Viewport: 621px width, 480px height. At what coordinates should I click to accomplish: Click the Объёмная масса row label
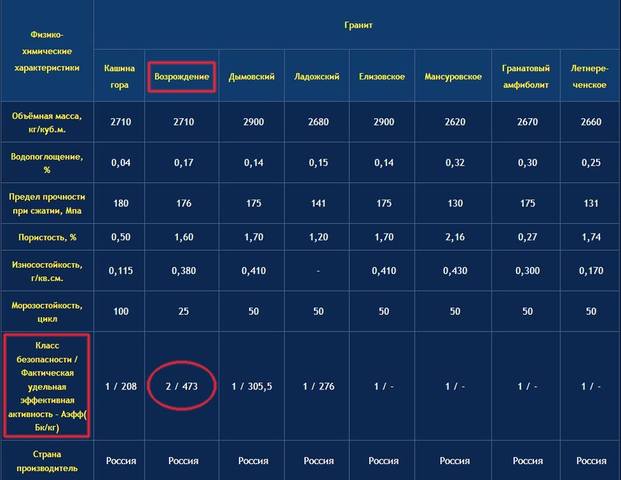click(x=47, y=122)
